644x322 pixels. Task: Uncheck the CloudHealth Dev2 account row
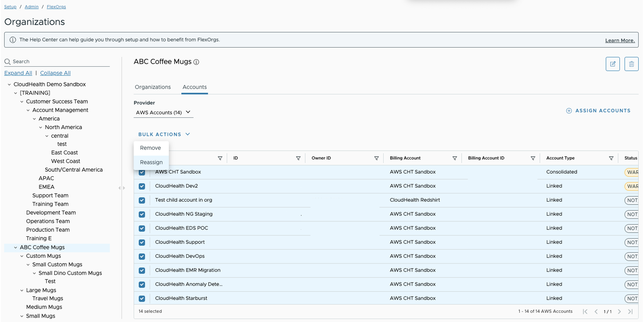coord(142,186)
